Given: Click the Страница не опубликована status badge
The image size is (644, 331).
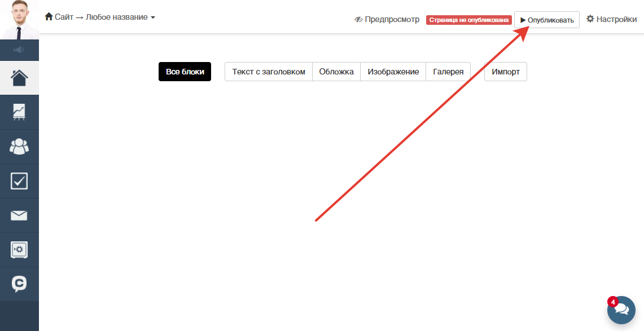Looking at the screenshot, I should [x=468, y=20].
